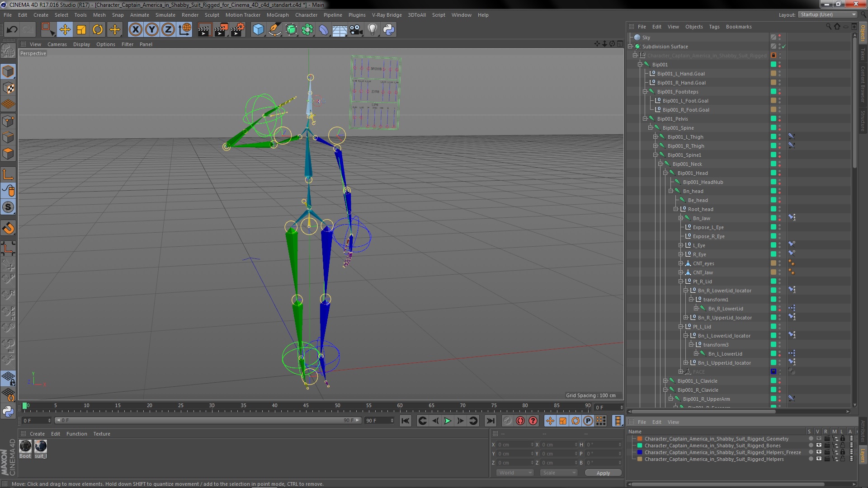The image size is (868, 488).
Task: Click the Camera object icon
Action: click(x=356, y=30)
